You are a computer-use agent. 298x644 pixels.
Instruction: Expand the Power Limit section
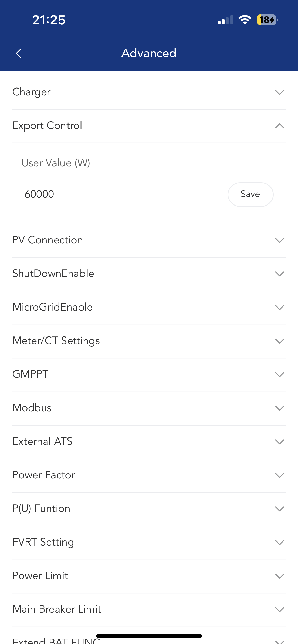tap(279, 576)
